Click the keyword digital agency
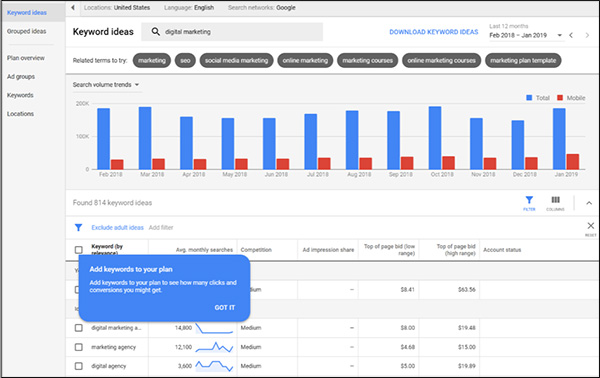This screenshot has height=378, width=600. 109,366
